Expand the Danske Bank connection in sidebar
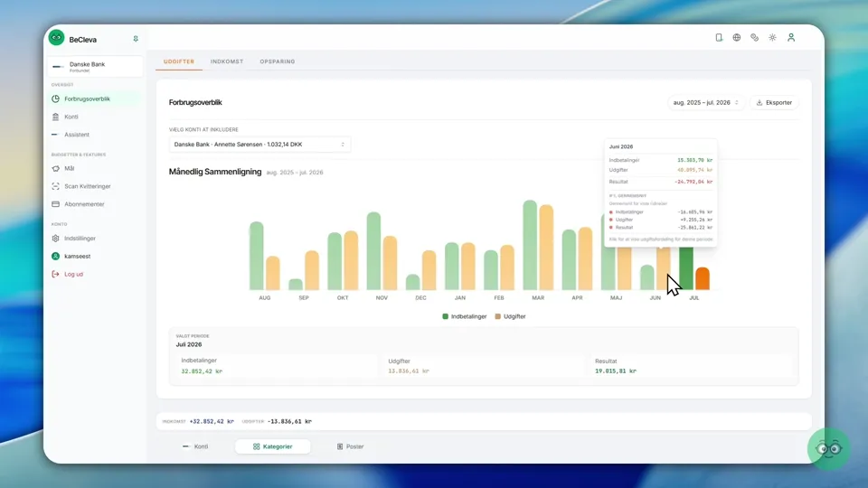Viewport: 868px width, 488px height. point(95,66)
